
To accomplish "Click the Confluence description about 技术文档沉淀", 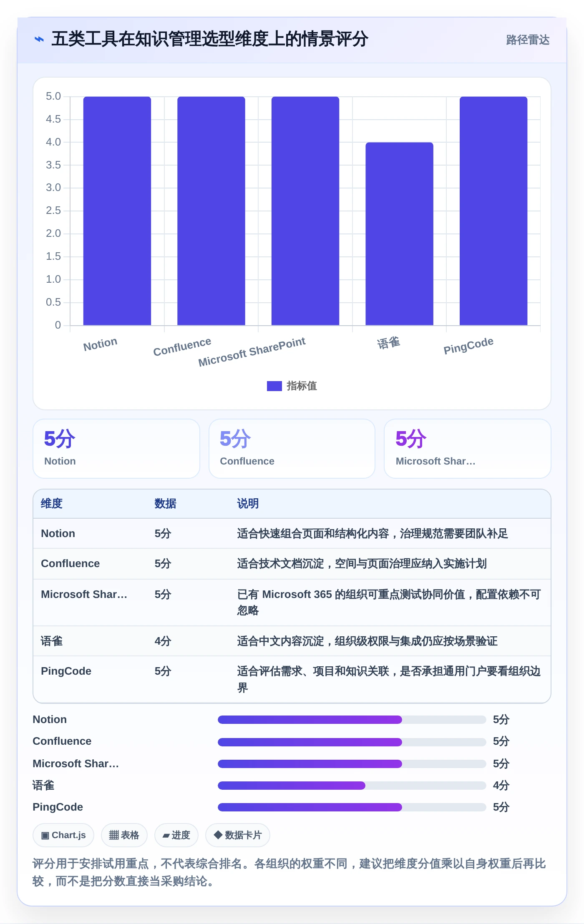I will (x=362, y=563).
